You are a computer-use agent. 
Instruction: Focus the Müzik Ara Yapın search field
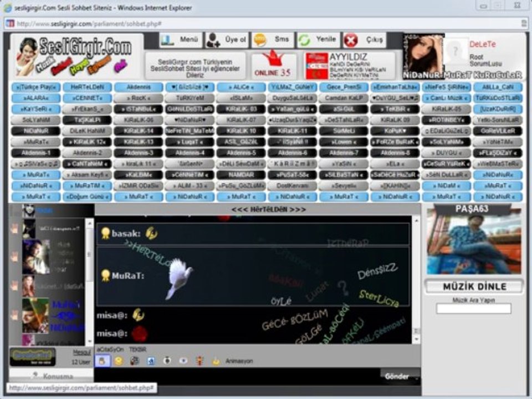(x=474, y=309)
